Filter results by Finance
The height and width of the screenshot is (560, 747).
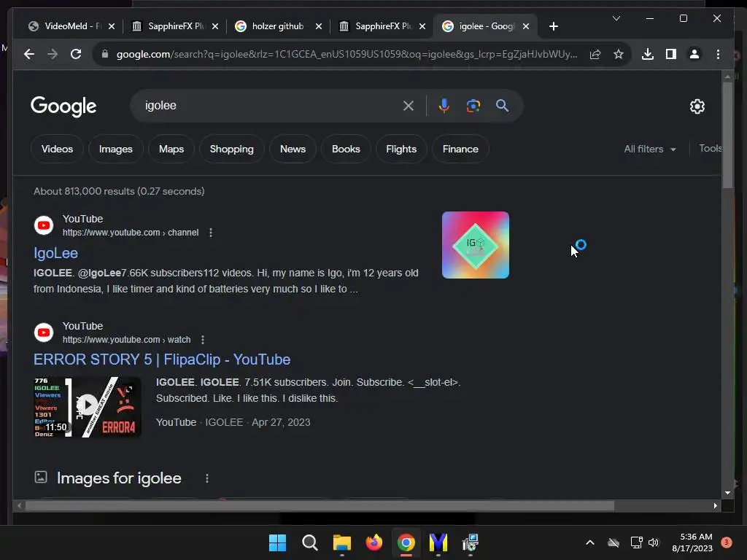pos(460,149)
